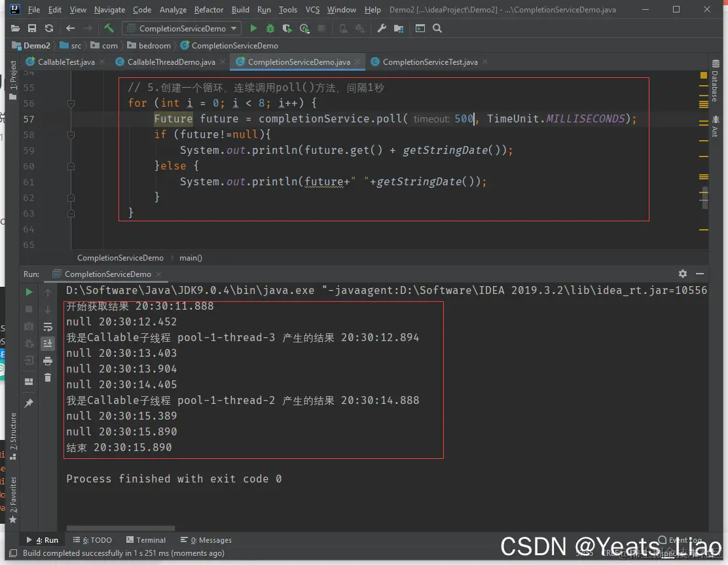Click the Debug bug icon
This screenshot has width=728, height=565.
coord(270,28)
